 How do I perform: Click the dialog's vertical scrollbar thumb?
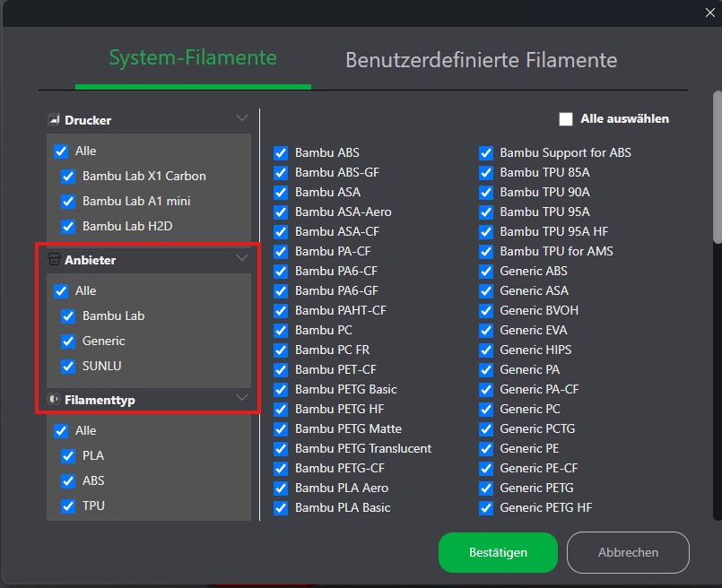click(718, 167)
